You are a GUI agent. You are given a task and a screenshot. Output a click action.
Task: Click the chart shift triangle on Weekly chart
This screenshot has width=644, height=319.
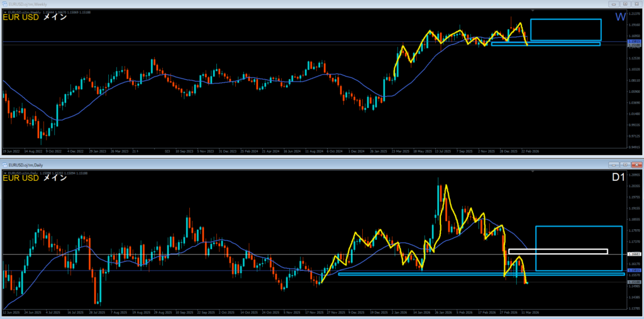click(x=533, y=10)
